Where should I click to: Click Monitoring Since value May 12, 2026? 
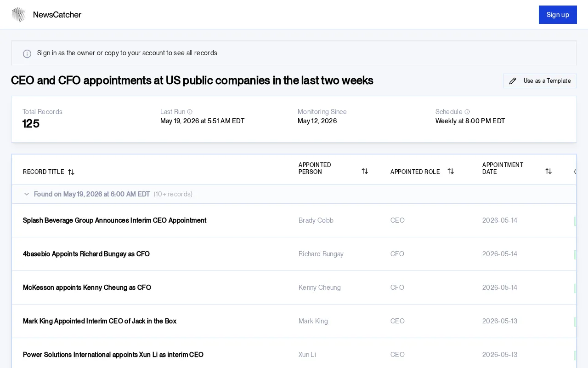pyautogui.click(x=317, y=121)
